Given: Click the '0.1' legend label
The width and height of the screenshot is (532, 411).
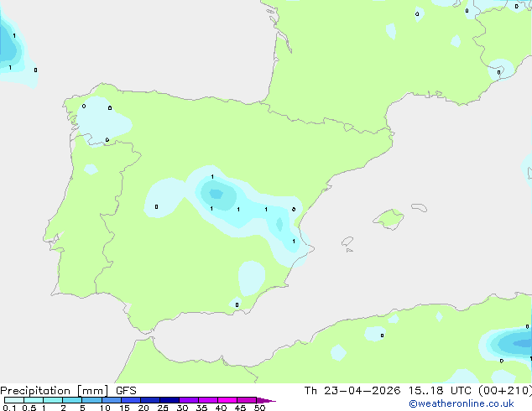Looking at the screenshot, I should click(9, 408).
